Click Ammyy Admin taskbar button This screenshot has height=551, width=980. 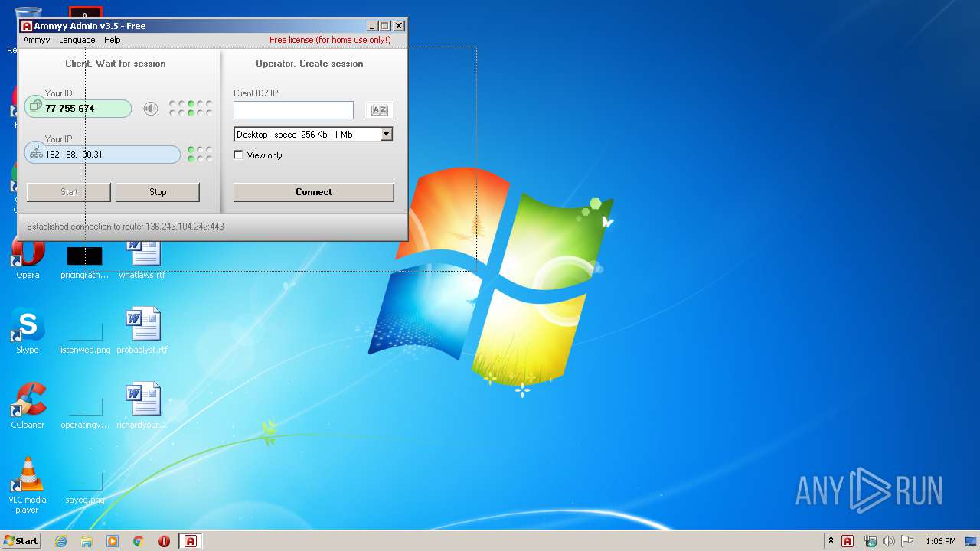[191, 541]
